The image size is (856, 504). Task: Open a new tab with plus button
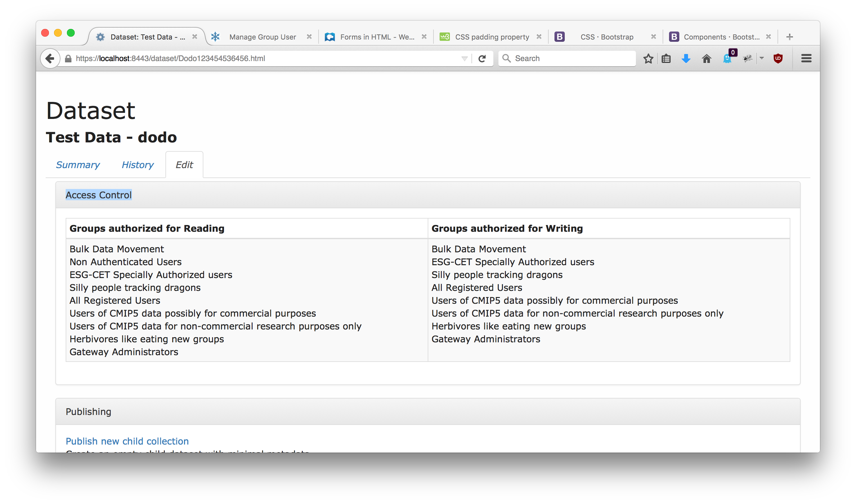pyautogui.click(x=789, y=37)
